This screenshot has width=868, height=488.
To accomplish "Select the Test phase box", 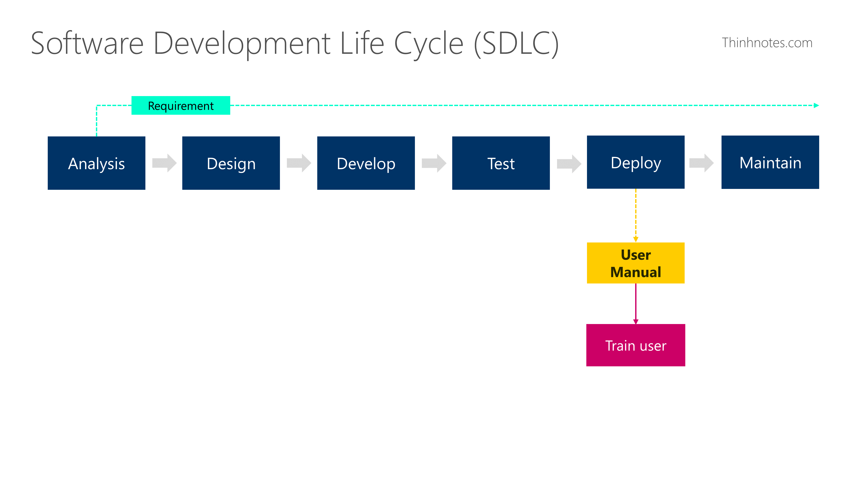I will 501,163.
